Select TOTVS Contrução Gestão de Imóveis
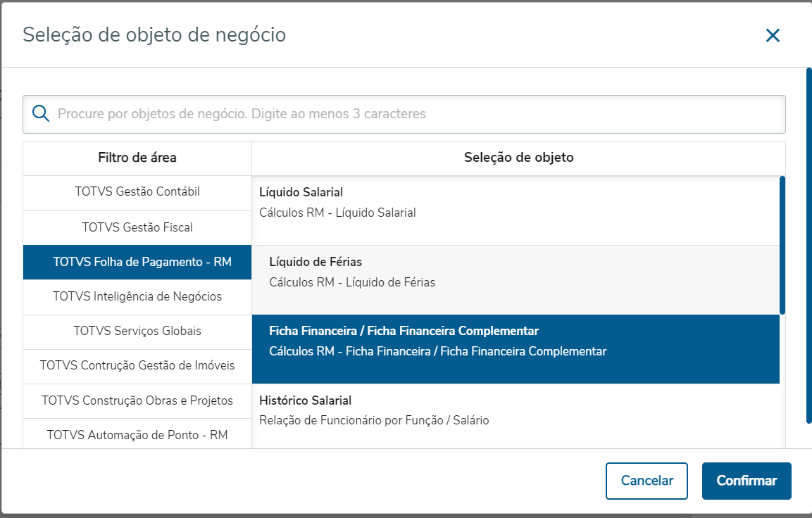 coord(137,365)
